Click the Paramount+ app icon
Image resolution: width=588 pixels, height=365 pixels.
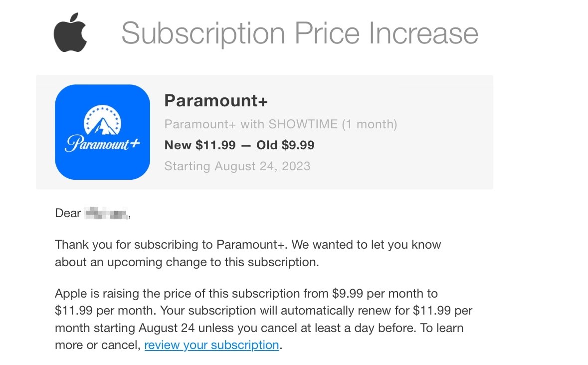pos(102,132)
